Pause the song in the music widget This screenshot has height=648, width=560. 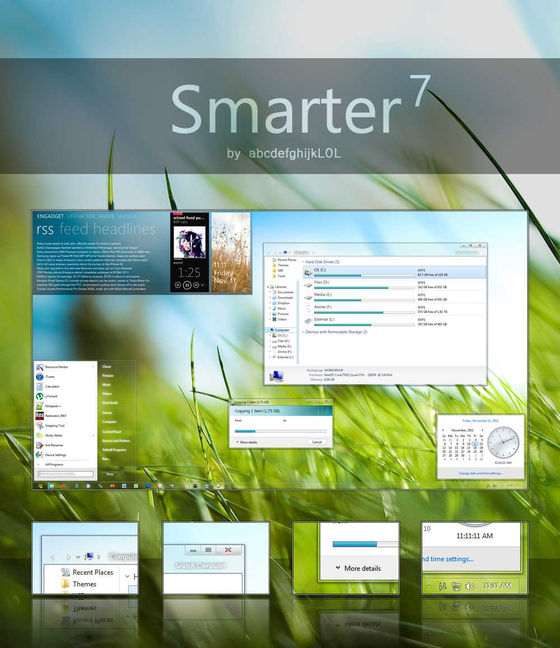pos(187,285)
